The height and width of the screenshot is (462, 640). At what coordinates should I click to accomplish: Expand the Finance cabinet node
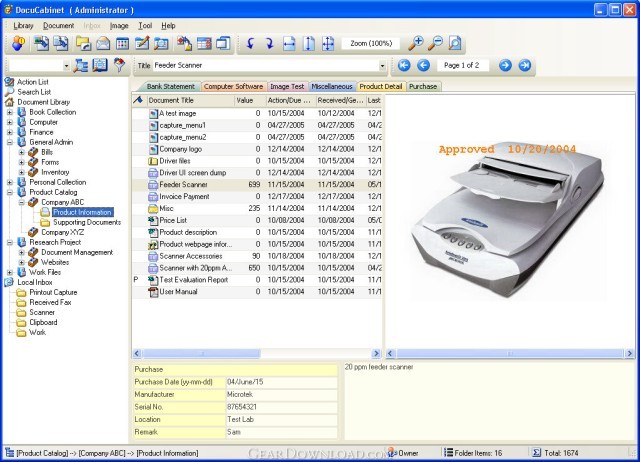pos(10,132)
